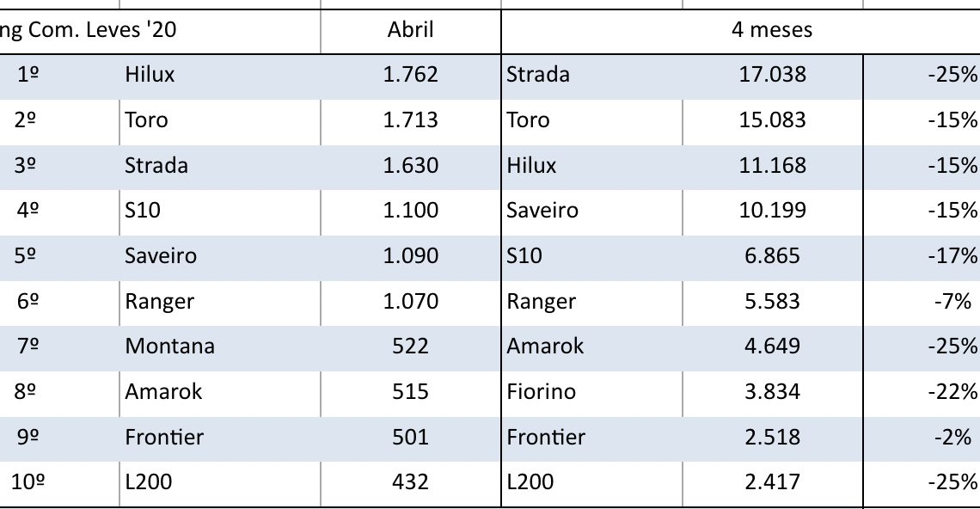The image size is (980, 509).
Task: Select the 5º ranking cell
Action: click(x=28, y=256)
